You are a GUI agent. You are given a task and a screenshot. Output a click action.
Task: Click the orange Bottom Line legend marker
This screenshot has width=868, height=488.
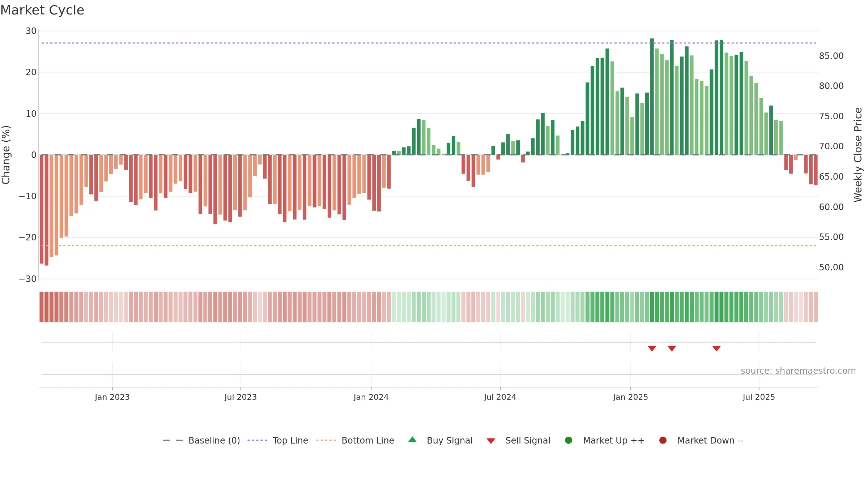tap(326, 440)
